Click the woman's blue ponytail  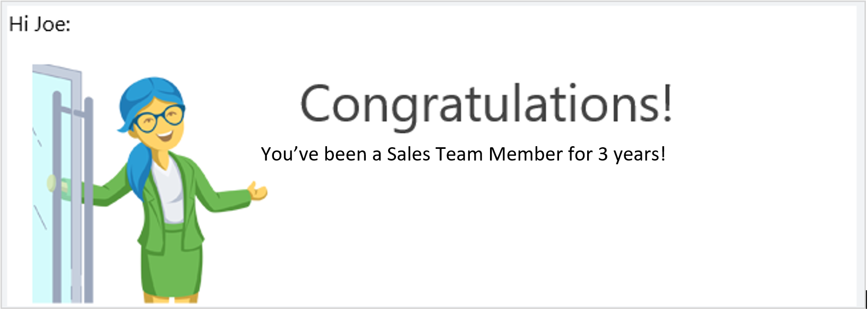[x=139, y=167]
